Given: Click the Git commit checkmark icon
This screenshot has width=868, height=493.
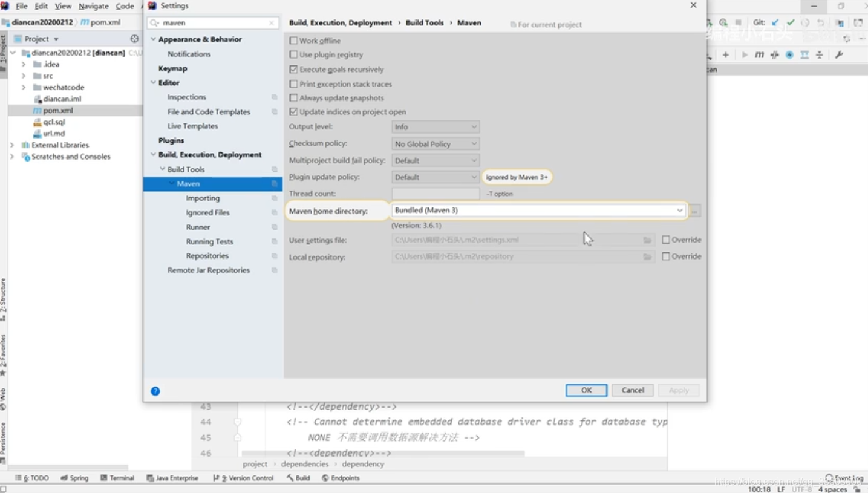Looking at the screenshot, I should [790, 22].
